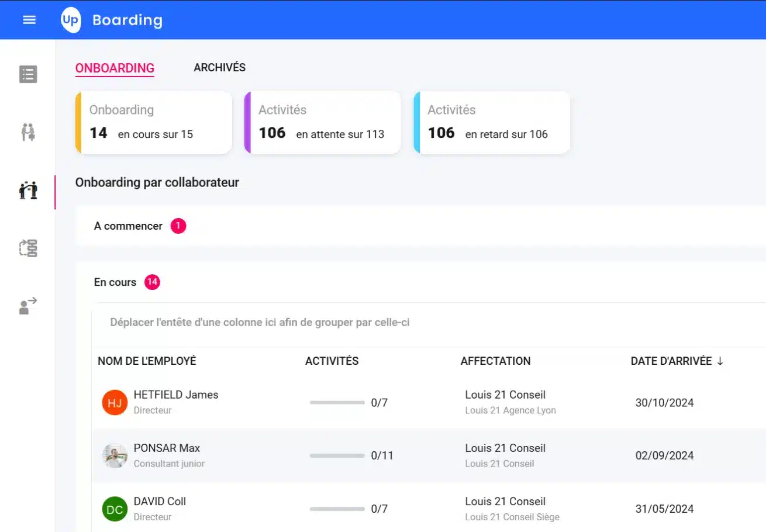Collapse the 'En cours' section
Viewport: 766px width, 532px height.
[115, 282]
